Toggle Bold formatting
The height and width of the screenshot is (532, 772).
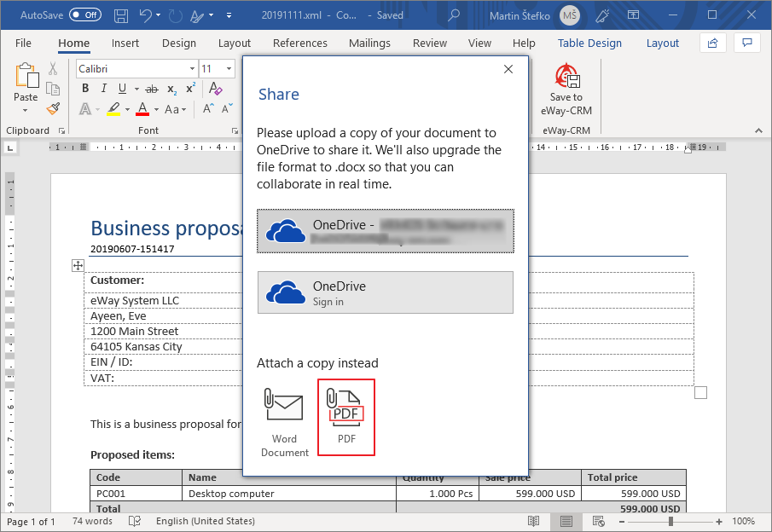click(x=85, y=88)
